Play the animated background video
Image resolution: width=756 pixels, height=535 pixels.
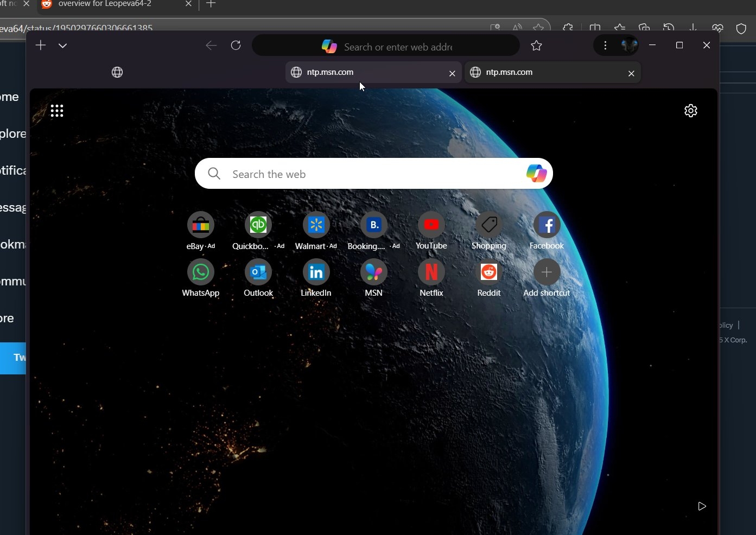tap(701, 506)
